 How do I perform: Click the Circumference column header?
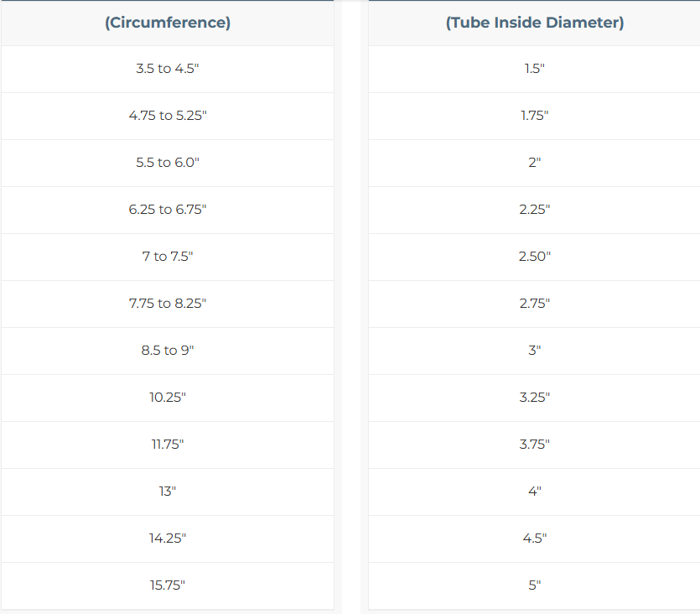168,23
